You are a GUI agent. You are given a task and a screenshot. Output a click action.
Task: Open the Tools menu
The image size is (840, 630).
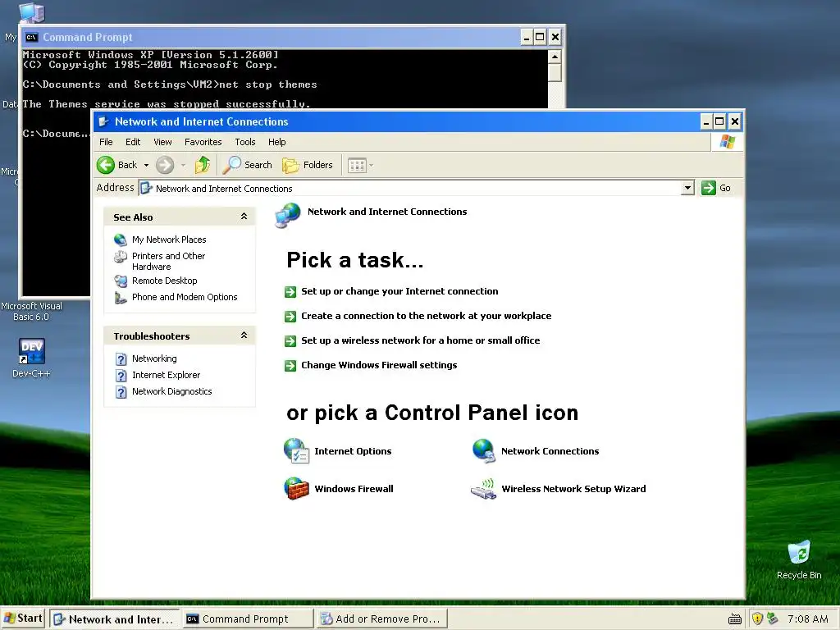(x=244, y=142)
